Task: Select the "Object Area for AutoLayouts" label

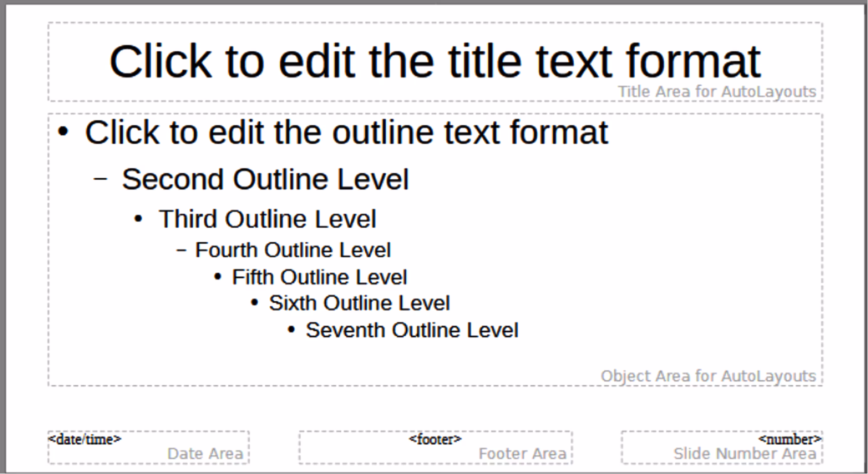Action: coord(708,376)
